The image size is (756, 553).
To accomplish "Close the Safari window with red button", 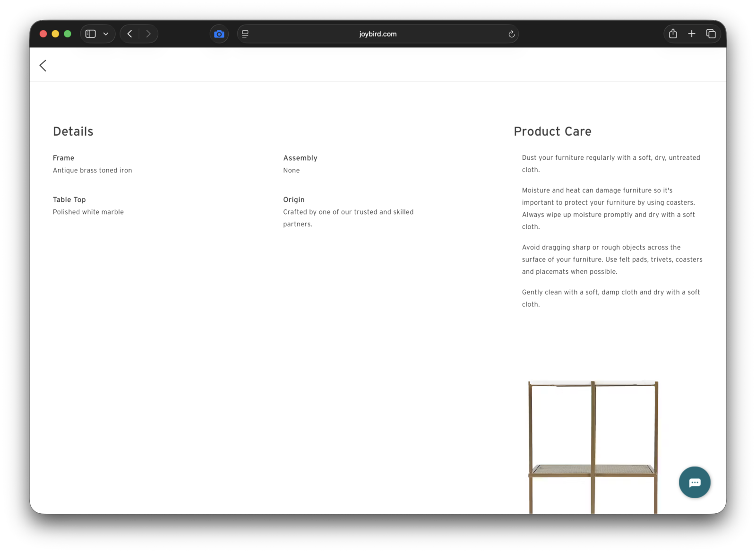I will [x=43, y=34].
